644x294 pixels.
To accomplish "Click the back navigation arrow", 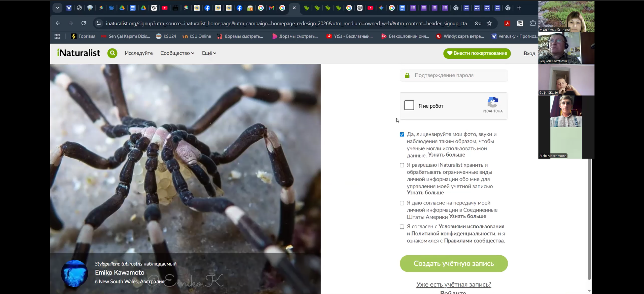I will pos(58,23).
